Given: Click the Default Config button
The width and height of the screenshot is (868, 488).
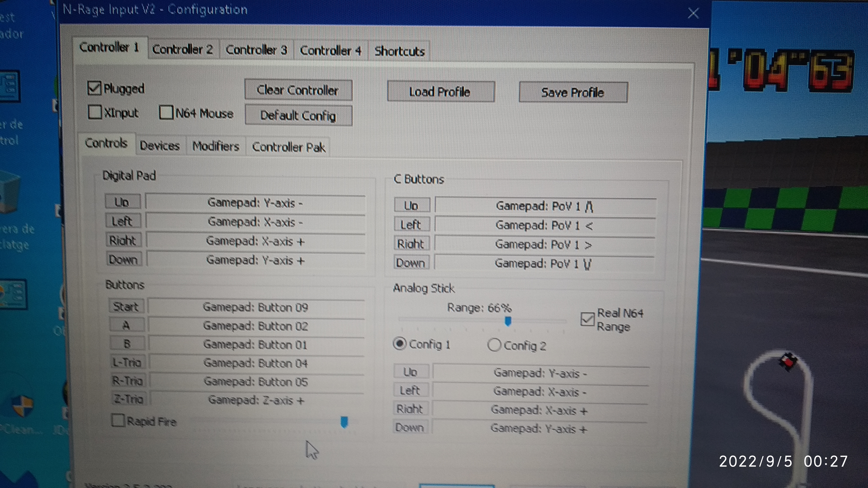Looking at the screenshot, I should click(x=298, y=116).
